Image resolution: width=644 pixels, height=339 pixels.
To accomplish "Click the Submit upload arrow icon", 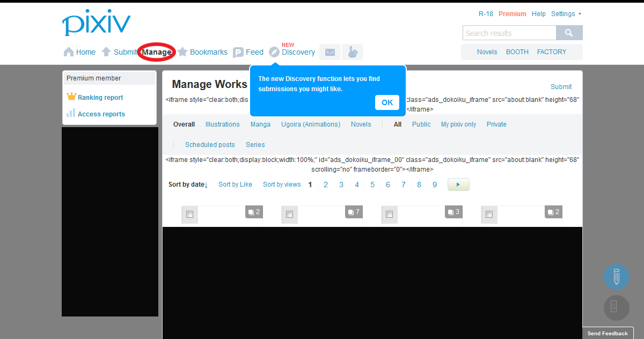I will pos(107,51).
